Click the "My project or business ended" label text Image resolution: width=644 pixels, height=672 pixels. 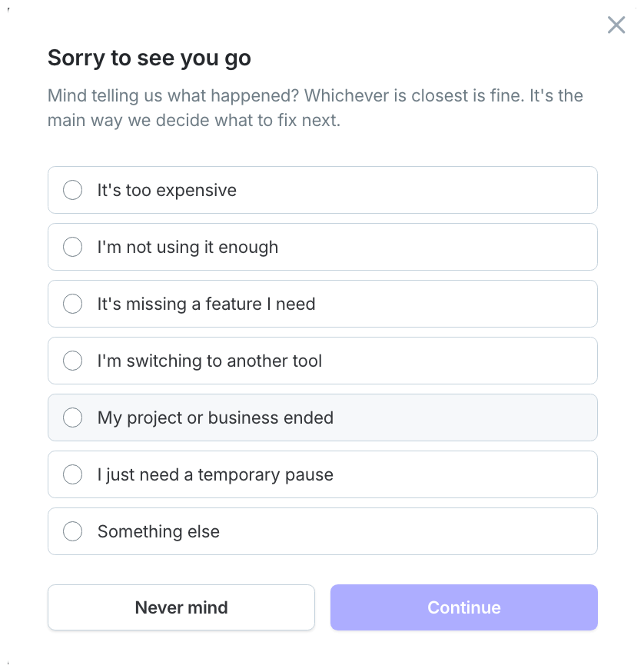[215, 418]
